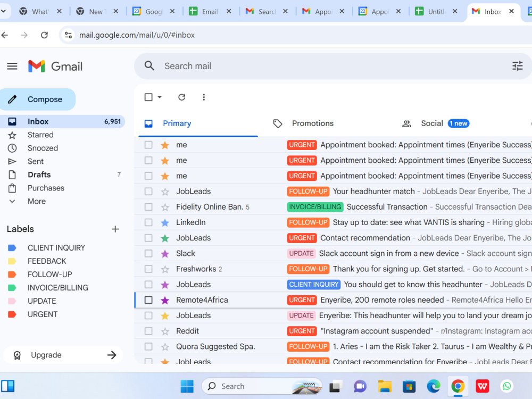Screen dimensions: 532x399
Task: Open the INVOICE/BILLING label
Action: coord(58,288)
